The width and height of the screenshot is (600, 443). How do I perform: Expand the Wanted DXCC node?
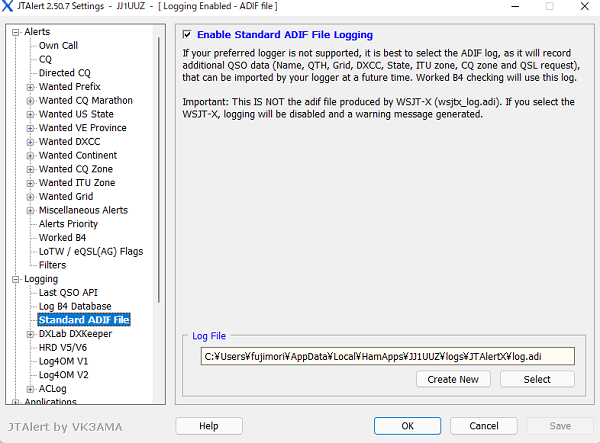click(30, 142)
